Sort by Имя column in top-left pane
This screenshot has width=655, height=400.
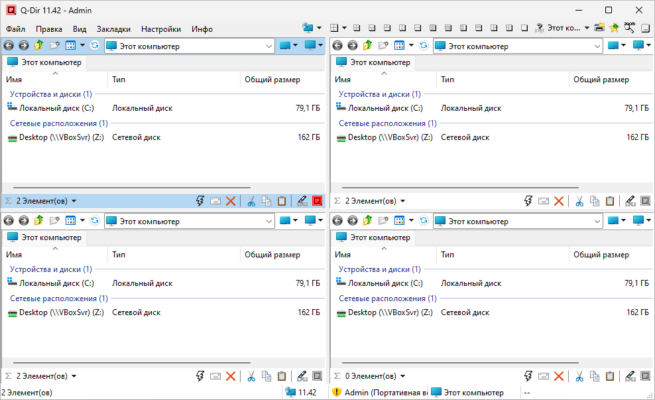point(55,79)
